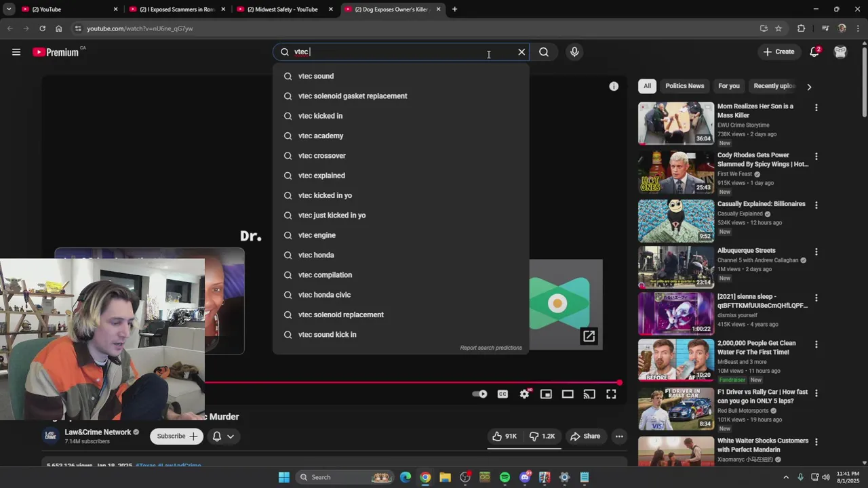Image resolution: width=868 pixels, height=488 pixels.
Task: Select the Politics News filter chip
Action: (684, 86)
